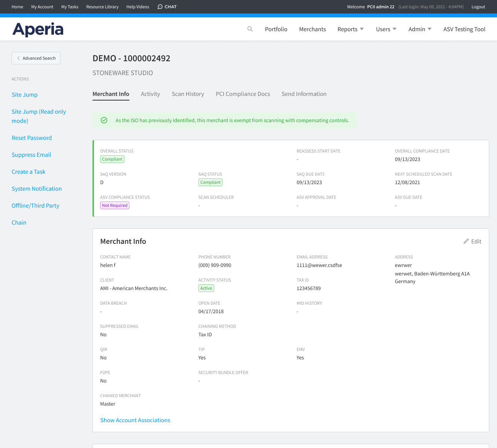Open the Send Information tab
Image resolution: width=497 pixels, height=448 pixels.
click(x=304, y=94)
